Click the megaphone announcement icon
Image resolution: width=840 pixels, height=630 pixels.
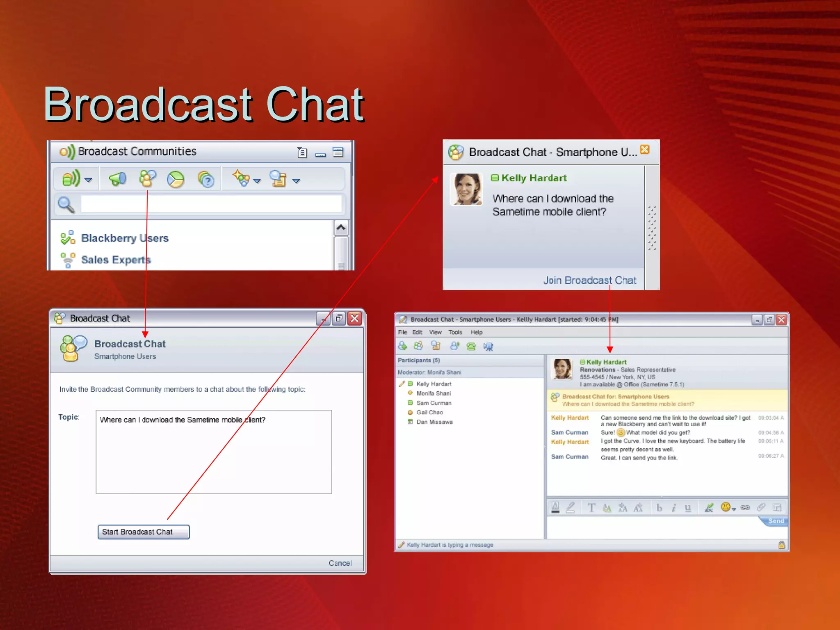pyautogui.click(x=117, y=179)
